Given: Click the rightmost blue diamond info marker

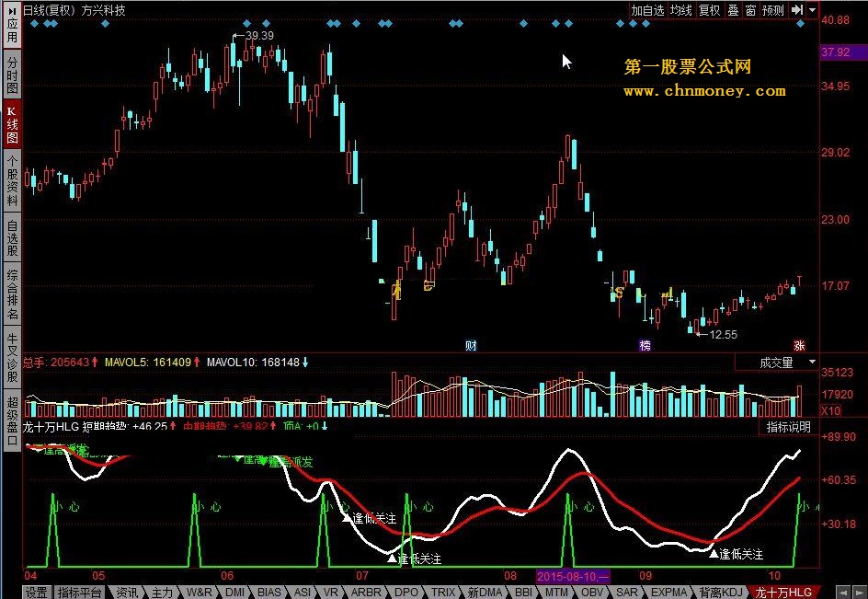Looking at the screenshot, I should [x=800, y=24].
